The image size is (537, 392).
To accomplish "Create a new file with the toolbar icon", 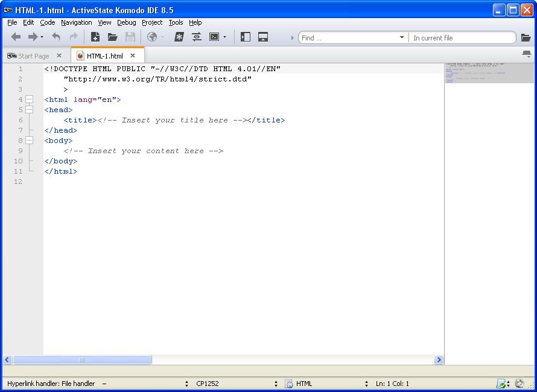I will pyautogui.click(x=95, y=37).
